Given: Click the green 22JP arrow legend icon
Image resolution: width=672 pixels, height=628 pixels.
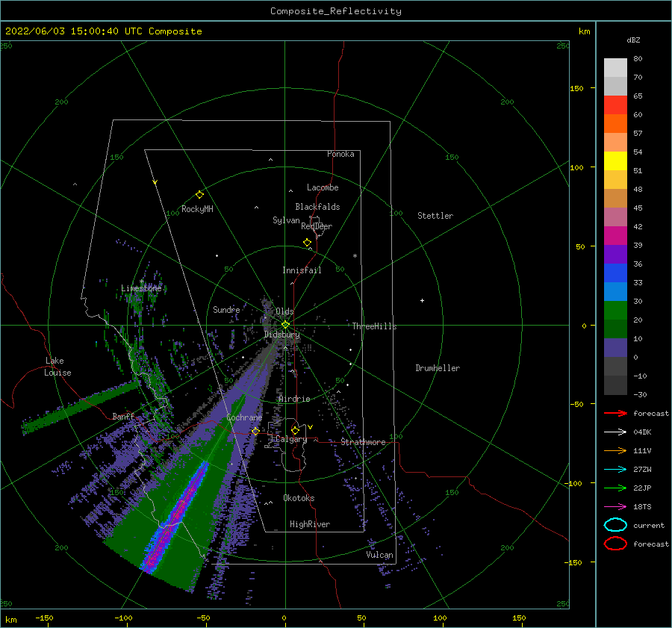Looking at the screenshot, I should pos(615,488).
